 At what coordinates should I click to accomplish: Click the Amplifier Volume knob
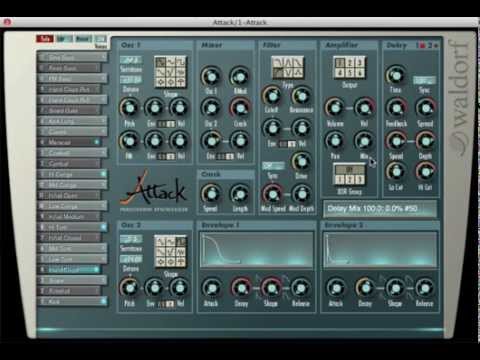coord(335,108)
